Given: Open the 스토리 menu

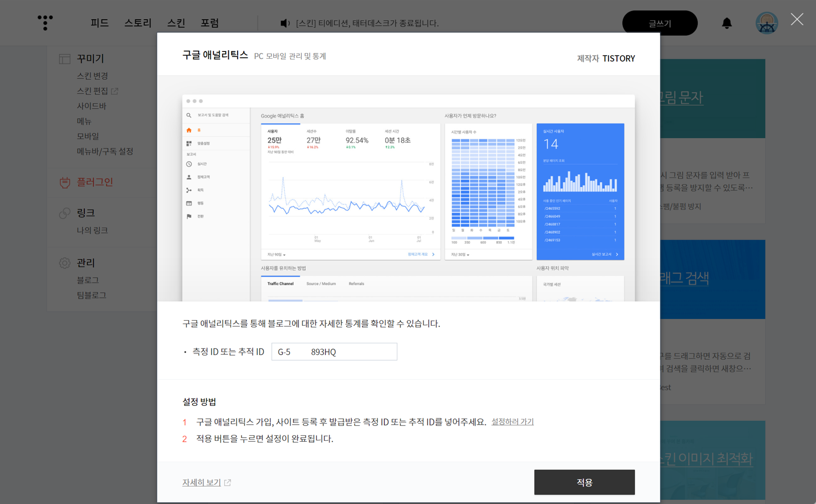Looking at the screenshot, I should (x=138, y=23).
